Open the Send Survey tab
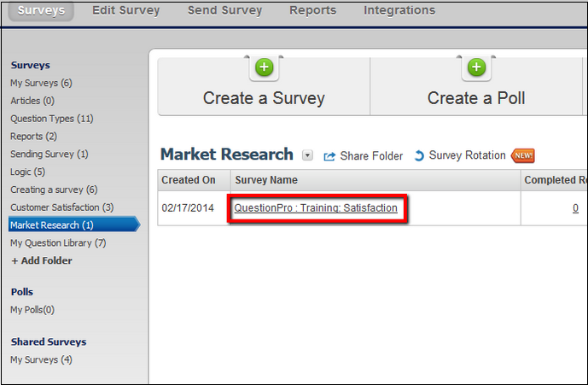 coord(224,11)
